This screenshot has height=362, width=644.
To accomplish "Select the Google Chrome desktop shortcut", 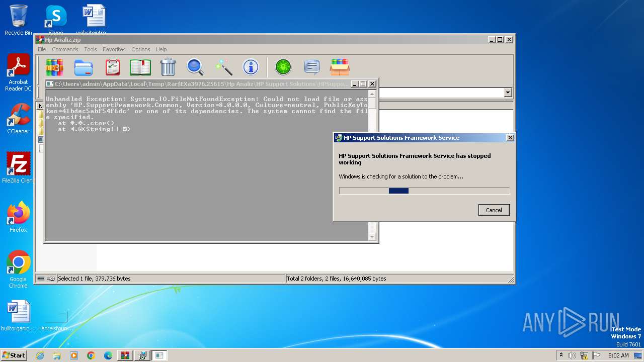I will coord(18,269).
